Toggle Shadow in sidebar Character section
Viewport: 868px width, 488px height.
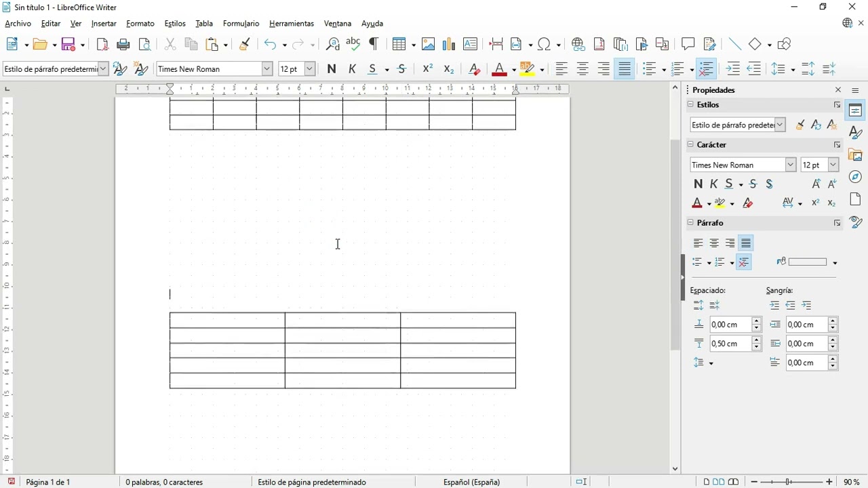pos(770,184)
